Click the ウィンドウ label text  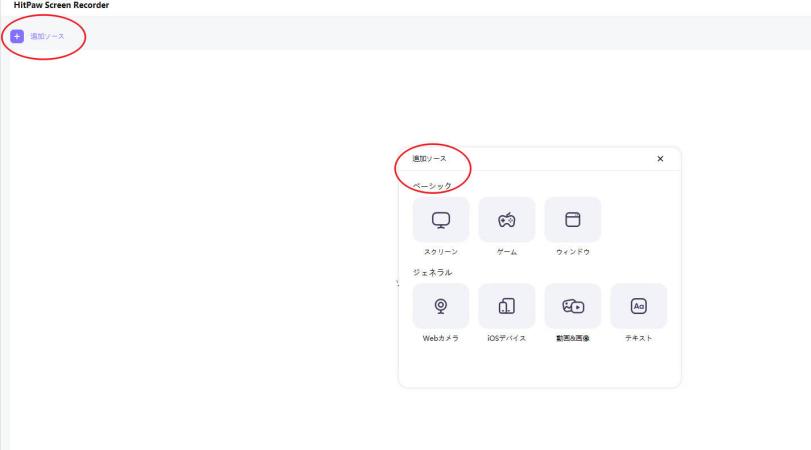tap(573, 252)
